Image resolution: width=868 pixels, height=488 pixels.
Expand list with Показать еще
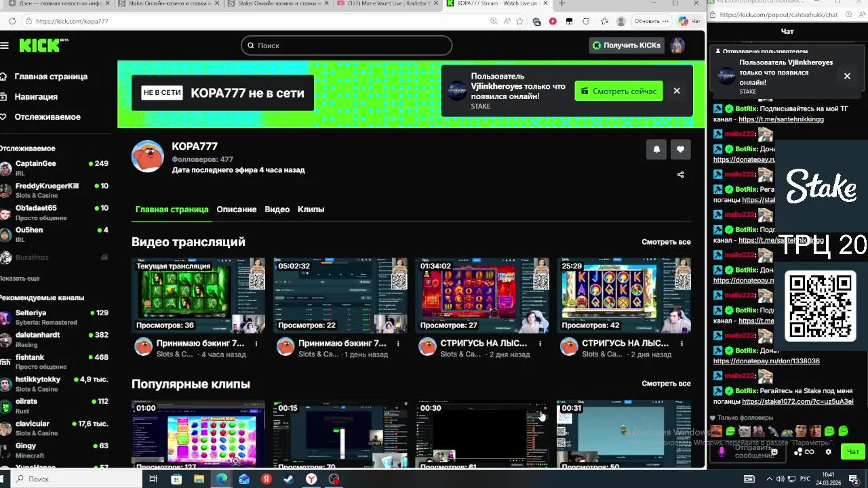20,279
